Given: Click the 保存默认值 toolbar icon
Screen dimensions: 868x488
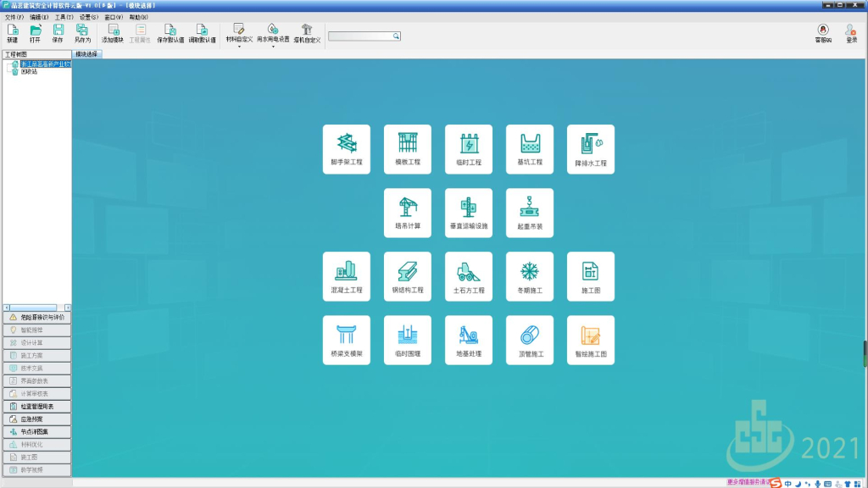Looking at the screenshot, I should click(x=170, y=33).
